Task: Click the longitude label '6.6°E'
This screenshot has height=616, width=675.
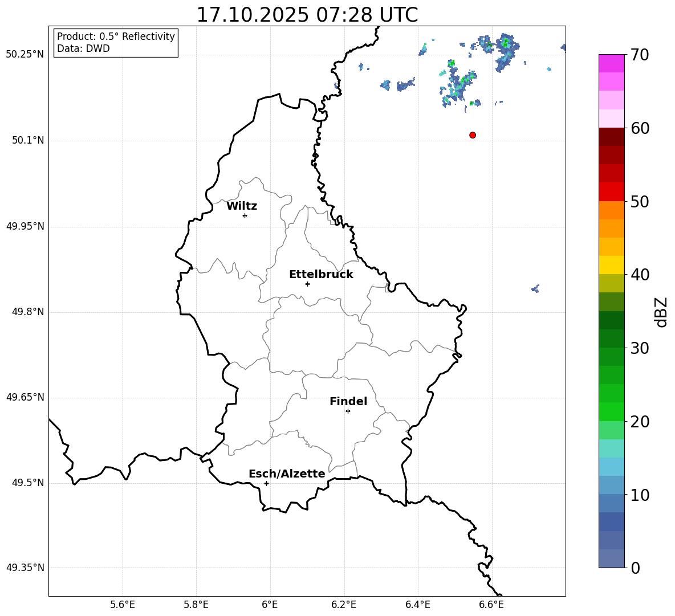Action: pyautogui.click(x=491, y=605)
